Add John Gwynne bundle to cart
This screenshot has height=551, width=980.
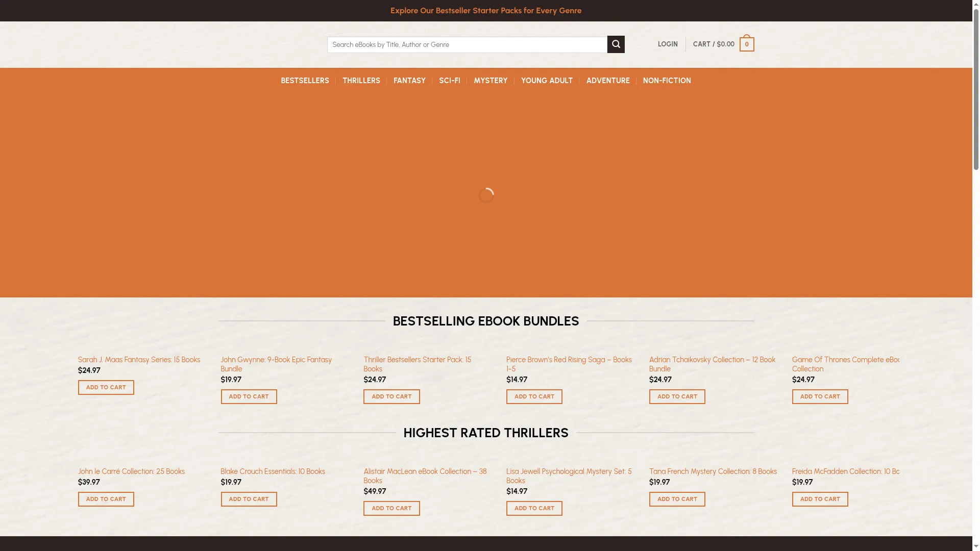(249, 396)
